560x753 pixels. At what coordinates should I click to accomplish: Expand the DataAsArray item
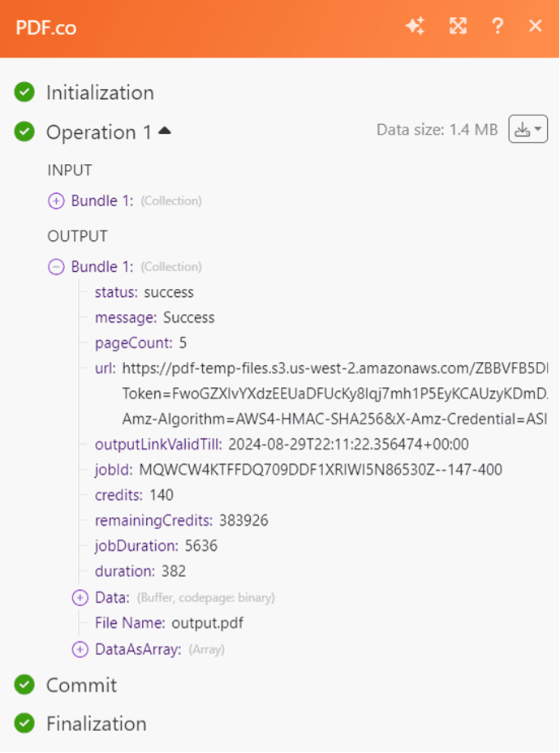(x=80, y=649)
